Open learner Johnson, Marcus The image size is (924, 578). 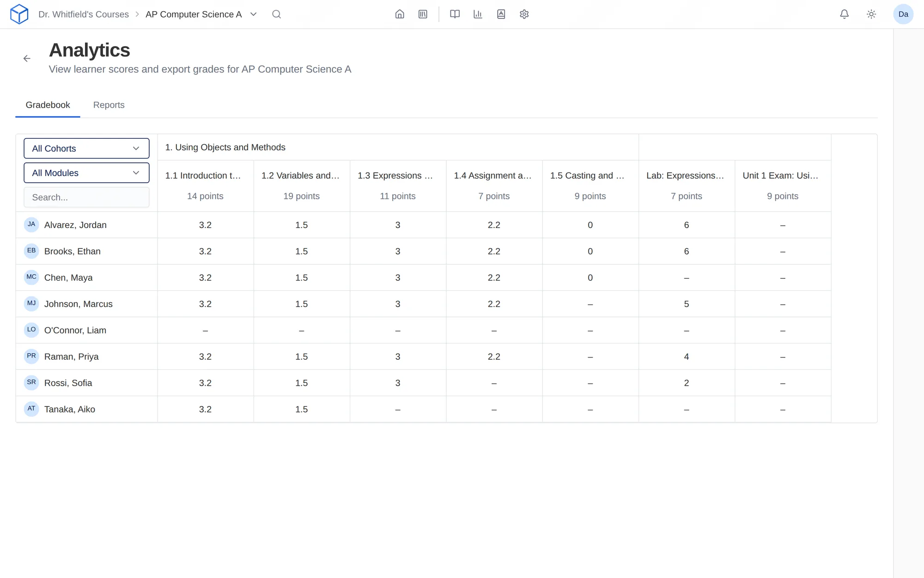tap(78, 304)
